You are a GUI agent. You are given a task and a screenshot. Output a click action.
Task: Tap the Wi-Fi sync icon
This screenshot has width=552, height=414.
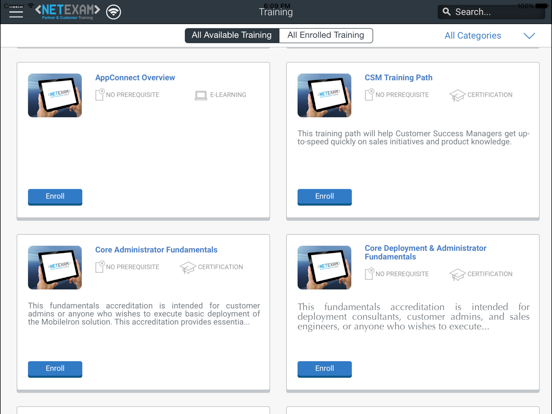[x=113, y=12]
